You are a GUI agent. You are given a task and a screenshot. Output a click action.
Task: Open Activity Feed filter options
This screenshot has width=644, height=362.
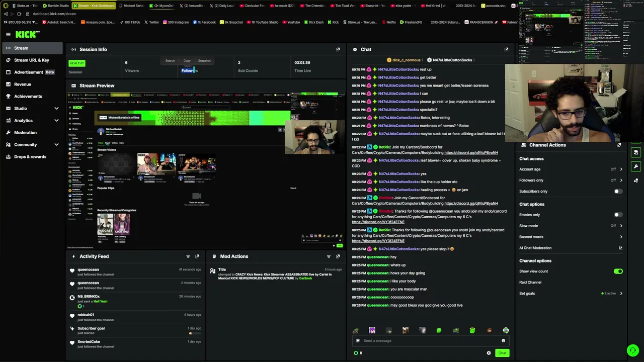pos(188,256)
